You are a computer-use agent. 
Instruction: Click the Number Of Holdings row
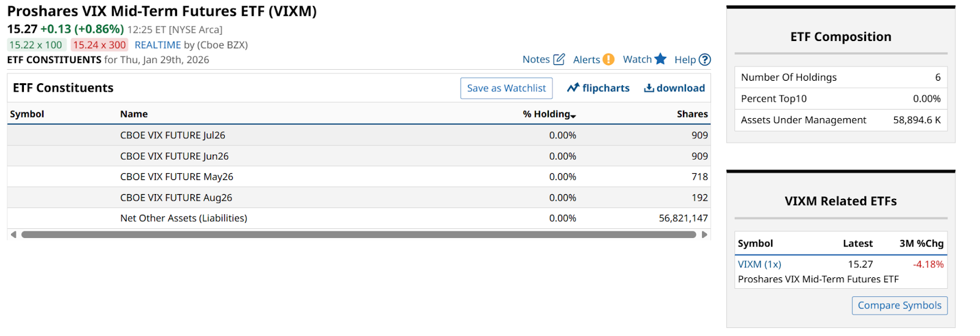841,77
